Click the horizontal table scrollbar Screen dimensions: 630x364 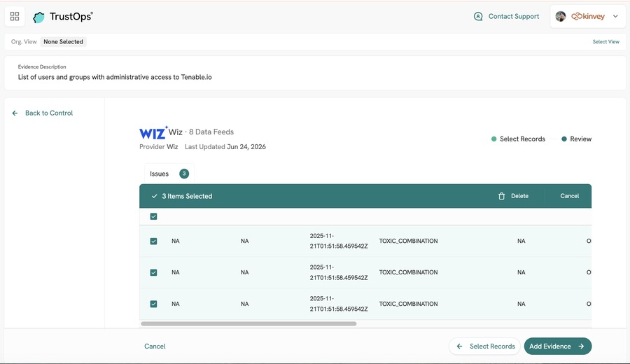[x=248, y=324]
